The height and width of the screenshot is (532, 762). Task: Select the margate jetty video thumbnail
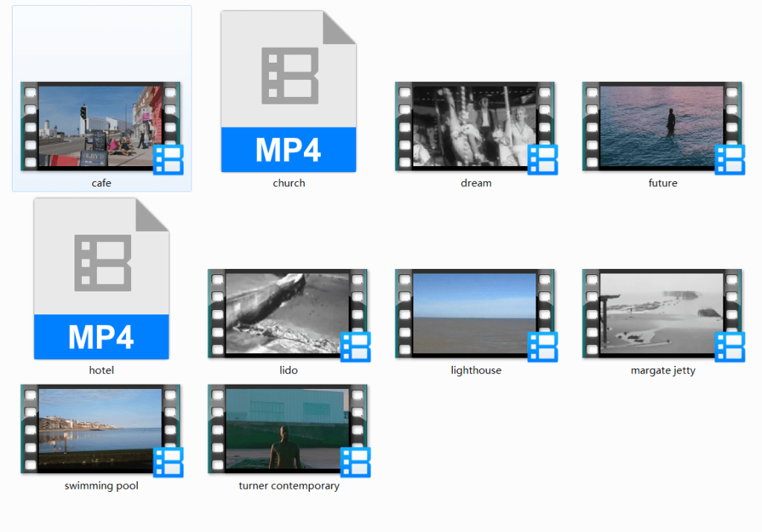[x=662, y=313]
